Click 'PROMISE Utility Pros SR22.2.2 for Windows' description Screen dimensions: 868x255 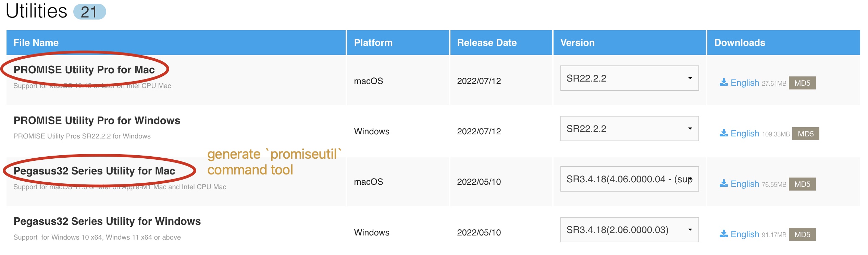82,136
